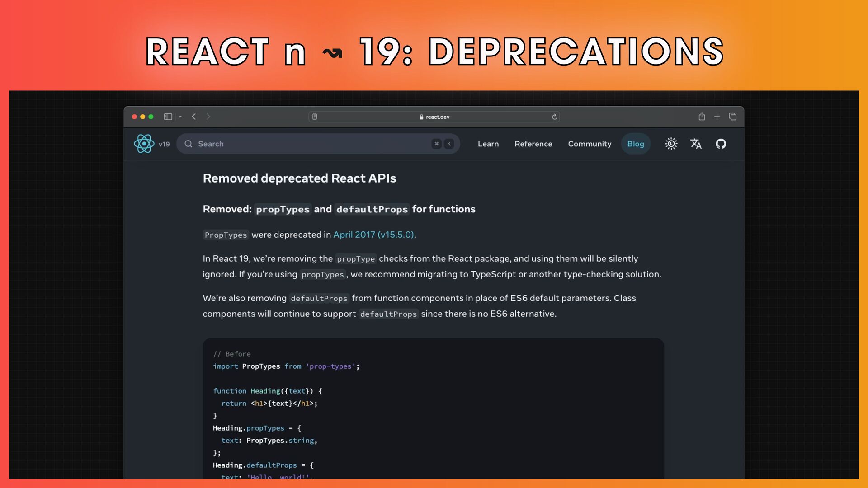
Task: Click the React logo icon
Action: (x=144, y=144)
